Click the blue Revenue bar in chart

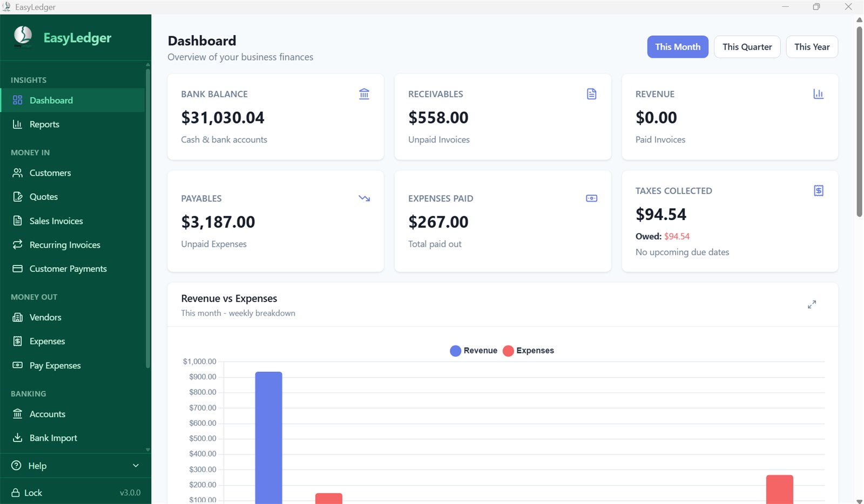pyautogui.click(x=268, y=437)
